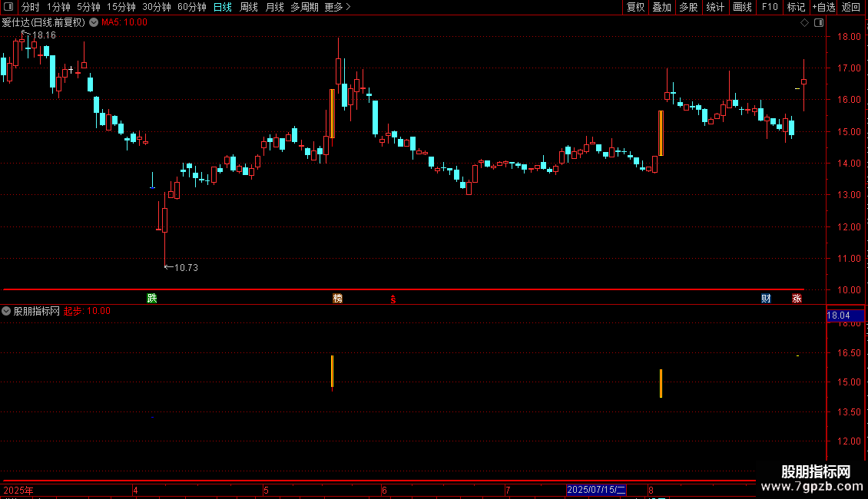The image size is (868, 499).
Task: Click the green 跌 event marker
Action: click(152, 298)
